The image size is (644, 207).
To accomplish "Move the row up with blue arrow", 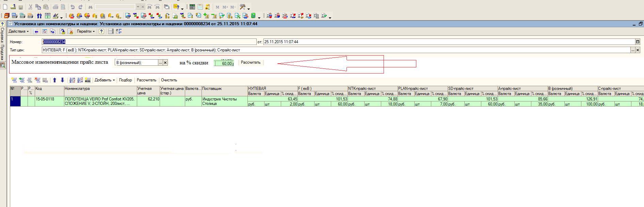I will [54, 80].
